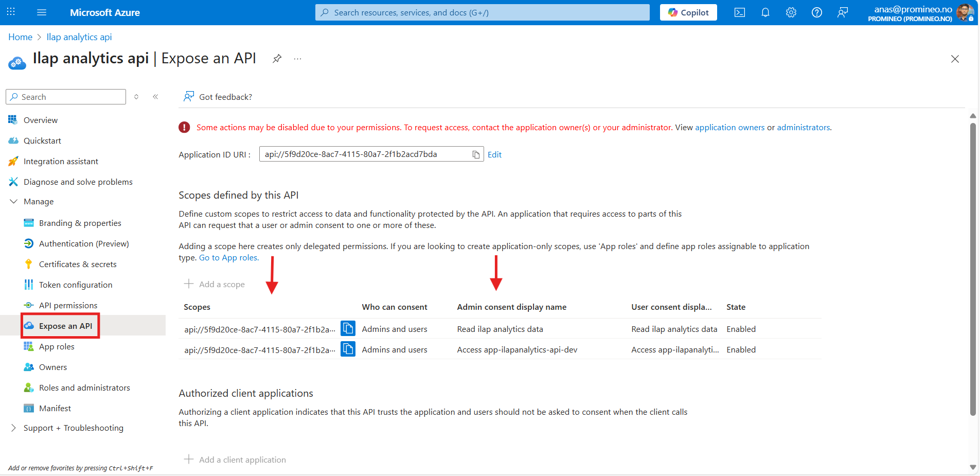Click the Copilot button
Viewport: 980px width, 476px height.
(688, 12)
